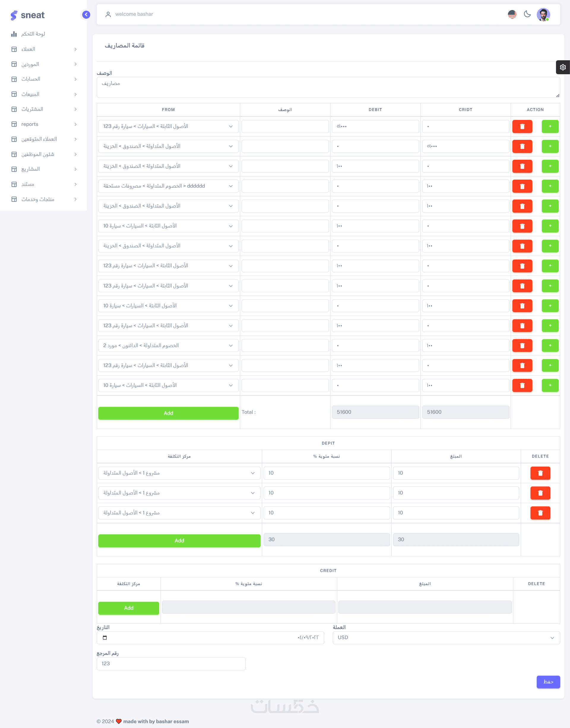
Task: Click the user avatar profile picture
Action: click(x=543, y=14)
